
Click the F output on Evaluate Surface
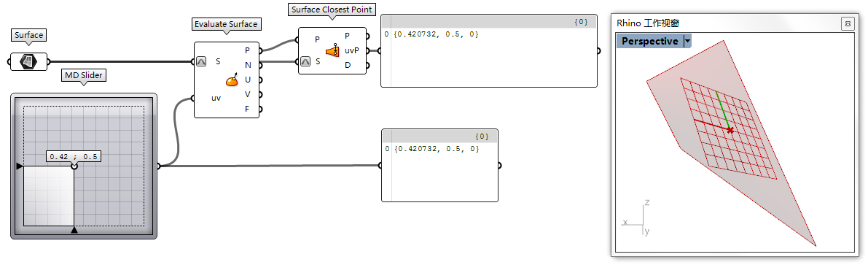(x=248, y=109)
